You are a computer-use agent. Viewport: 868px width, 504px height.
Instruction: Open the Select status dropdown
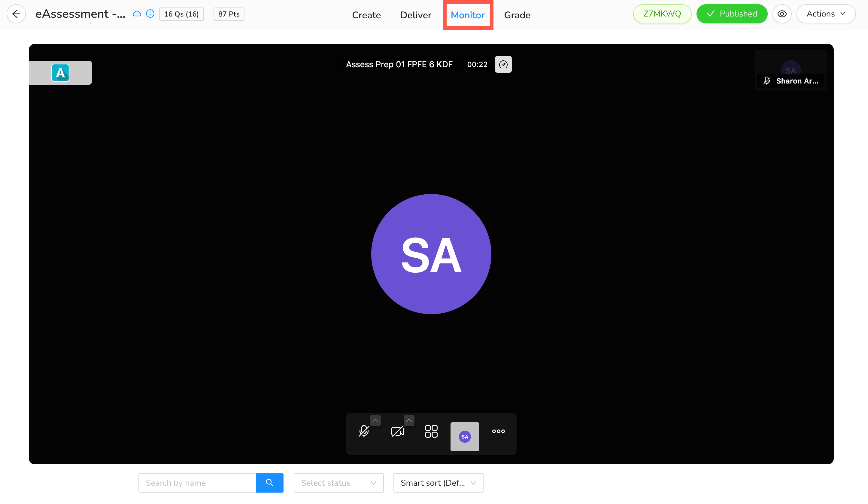click(x=338, y=483)
